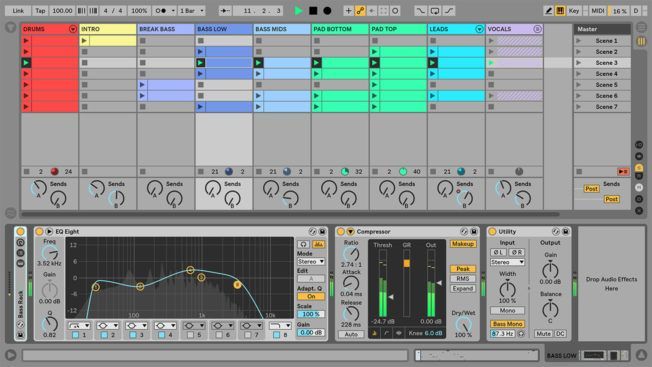Click the Link button
Viewport: 652px width, 367px height.
tap(18, 11)
